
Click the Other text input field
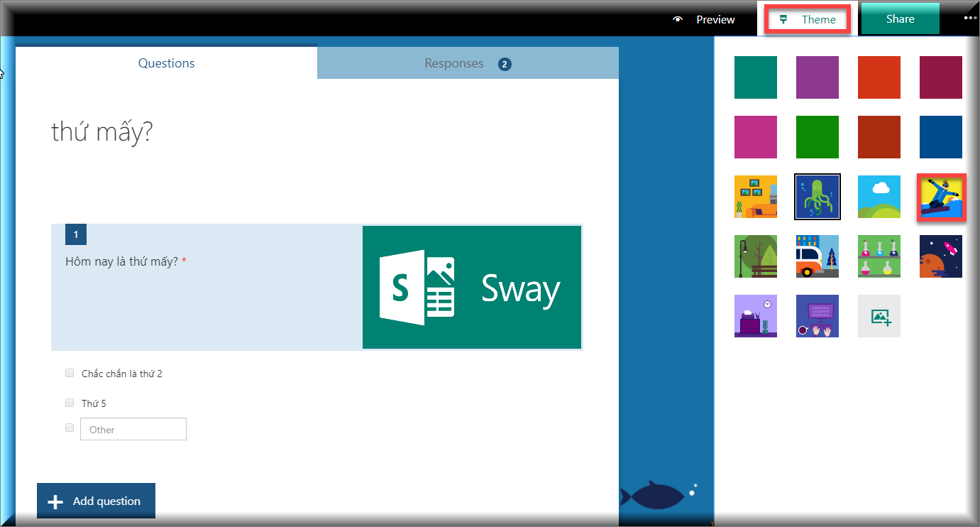[133, 429]
